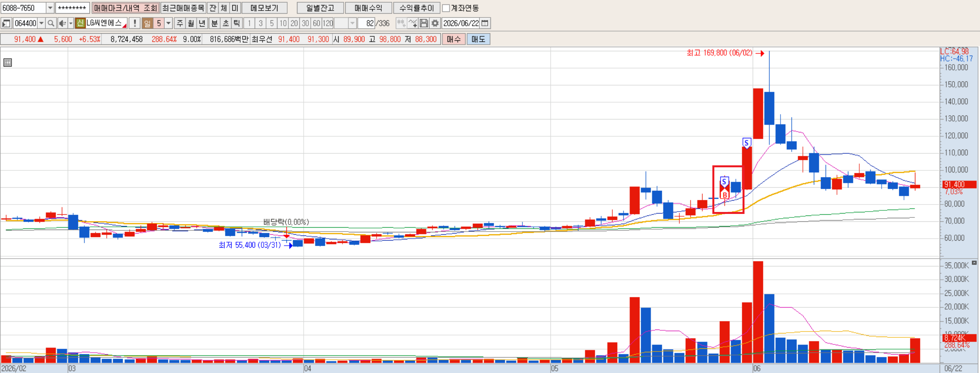Click the green 신 badge before LG씨엔에스
This screenshot has height=373, width=980.
point(80,23)
